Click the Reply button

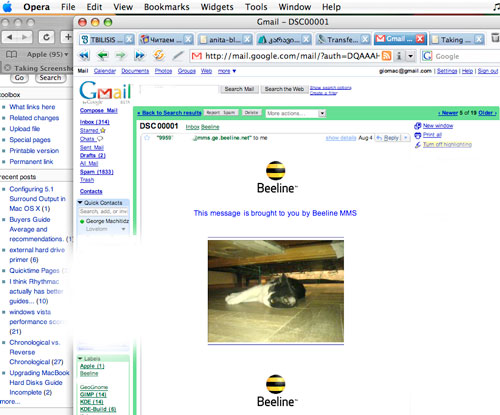pyautogui.click(x=388, y=138)
